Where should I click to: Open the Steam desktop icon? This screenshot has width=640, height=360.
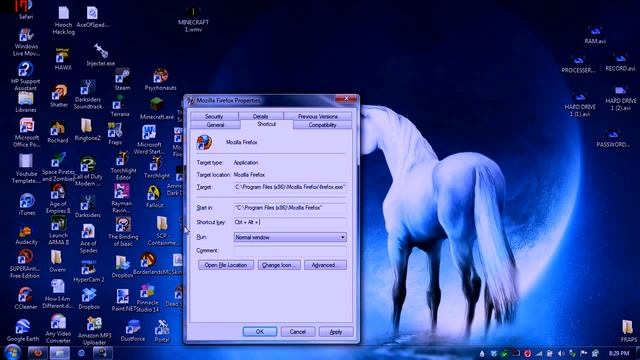click(122, 79)
